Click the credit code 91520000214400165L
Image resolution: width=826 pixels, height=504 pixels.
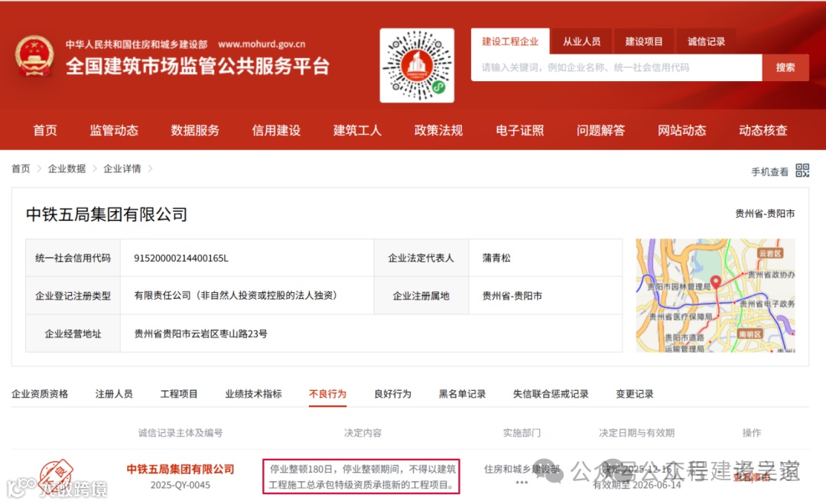coord(180,258)
